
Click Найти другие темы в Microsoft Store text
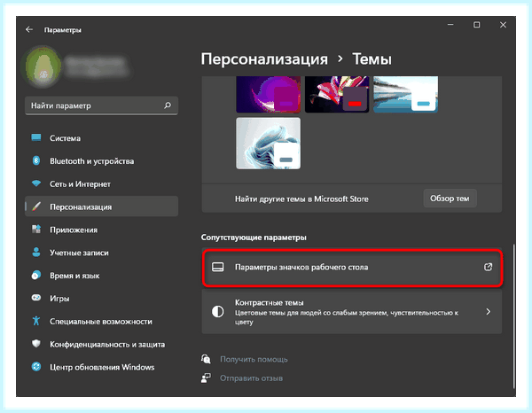click(301, 199)
